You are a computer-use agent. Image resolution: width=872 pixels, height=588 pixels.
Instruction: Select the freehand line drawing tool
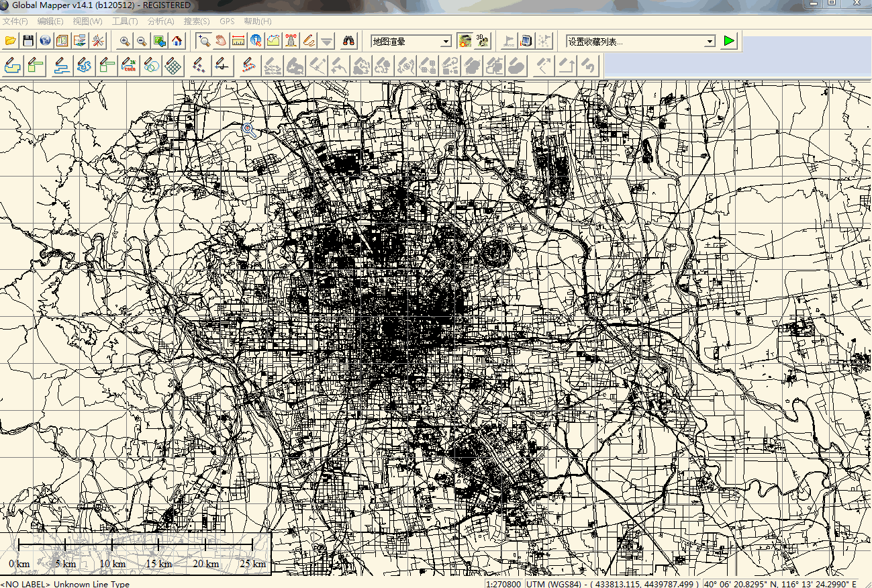[x=84, y=65]
